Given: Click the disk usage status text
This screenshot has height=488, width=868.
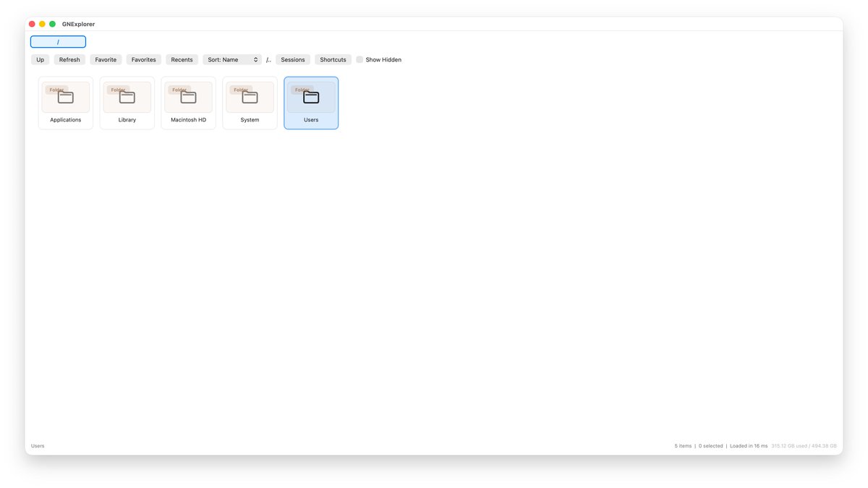Looking at the screenshot, I should point(804,446).
